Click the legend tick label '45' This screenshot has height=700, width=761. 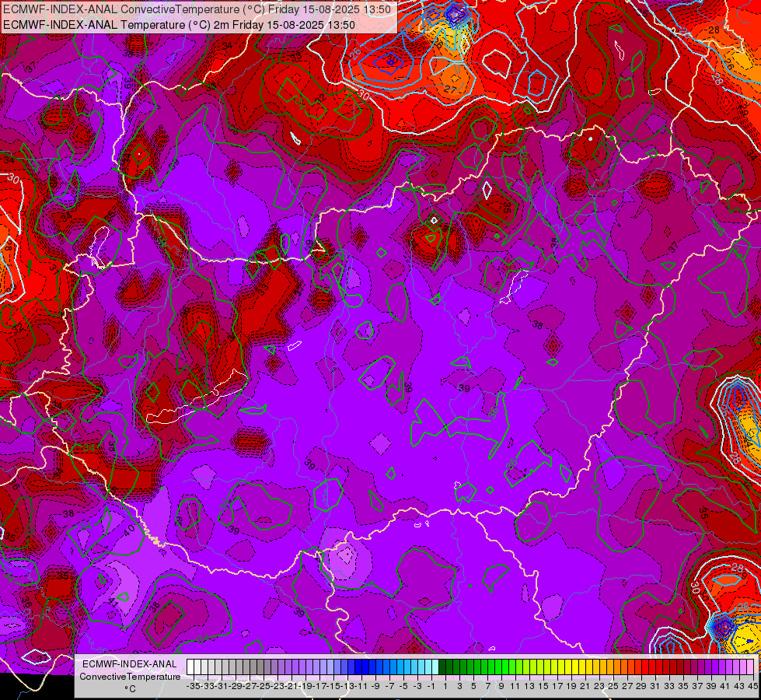(x=752, y=686)
